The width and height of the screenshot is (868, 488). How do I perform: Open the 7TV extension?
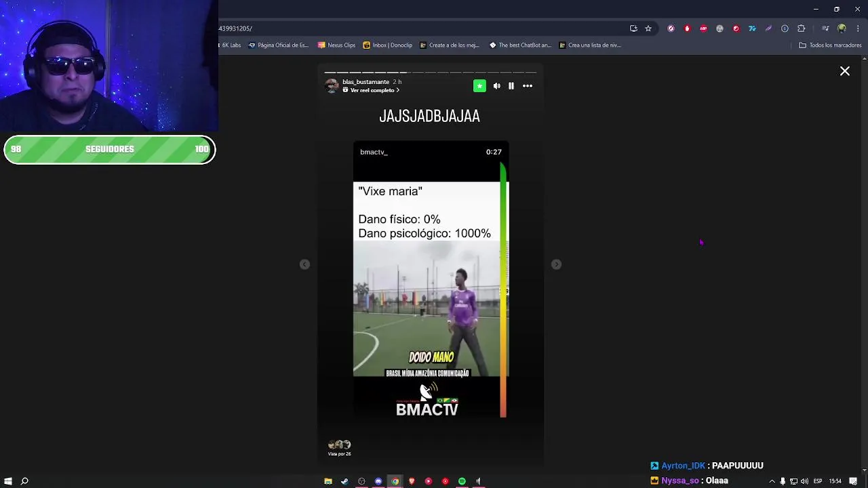pos(752,28)
